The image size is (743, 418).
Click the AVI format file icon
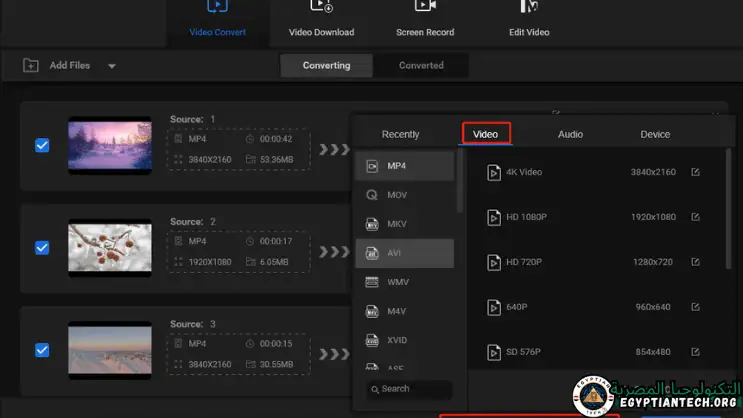372,253
